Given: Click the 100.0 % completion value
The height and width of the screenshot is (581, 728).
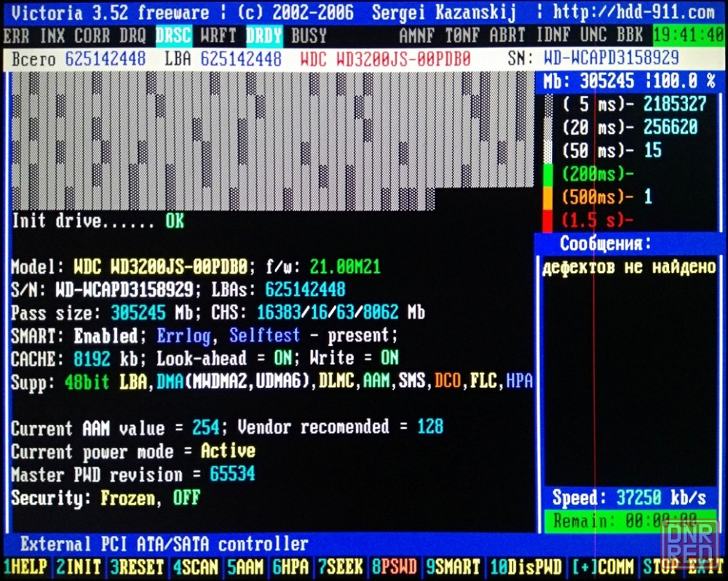Looking at the screenshot, I should coord(684,82).
